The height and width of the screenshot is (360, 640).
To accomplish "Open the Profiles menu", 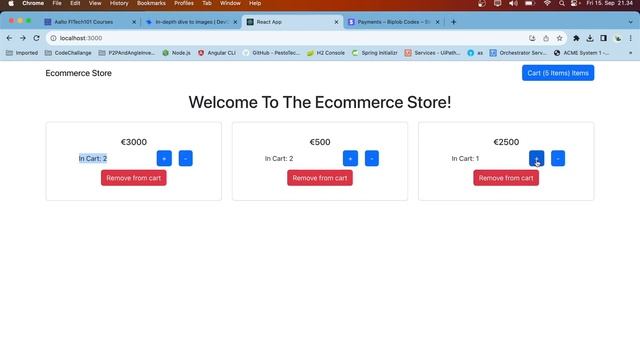I will 184,3.
